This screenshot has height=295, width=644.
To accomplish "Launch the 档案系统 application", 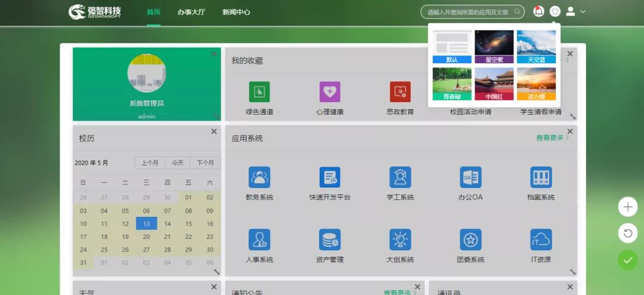I will 541,177.
